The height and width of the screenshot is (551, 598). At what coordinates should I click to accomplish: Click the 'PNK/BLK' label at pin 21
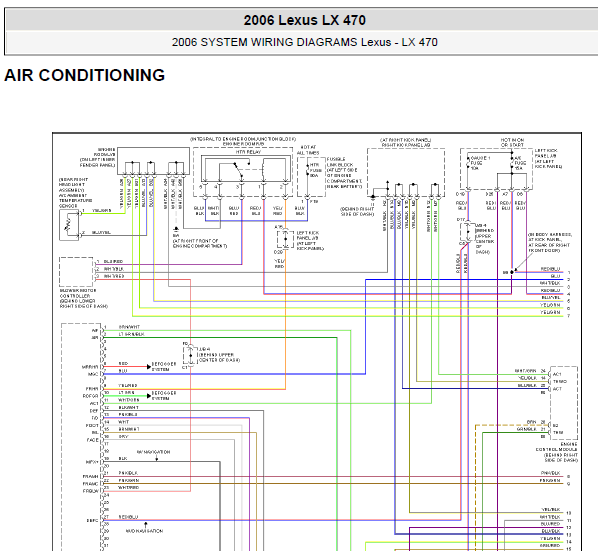coord(128,473)
